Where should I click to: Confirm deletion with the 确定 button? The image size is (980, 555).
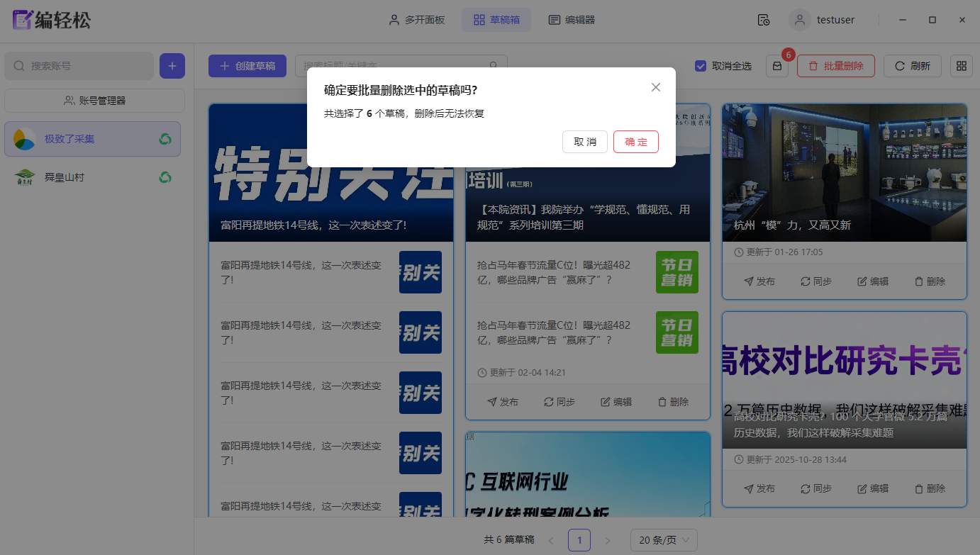click(x=636, y=142)
